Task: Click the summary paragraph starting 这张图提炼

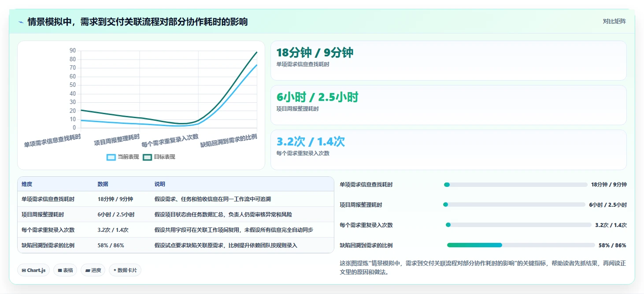Action: pyautogui.click(x=483, y=268)
